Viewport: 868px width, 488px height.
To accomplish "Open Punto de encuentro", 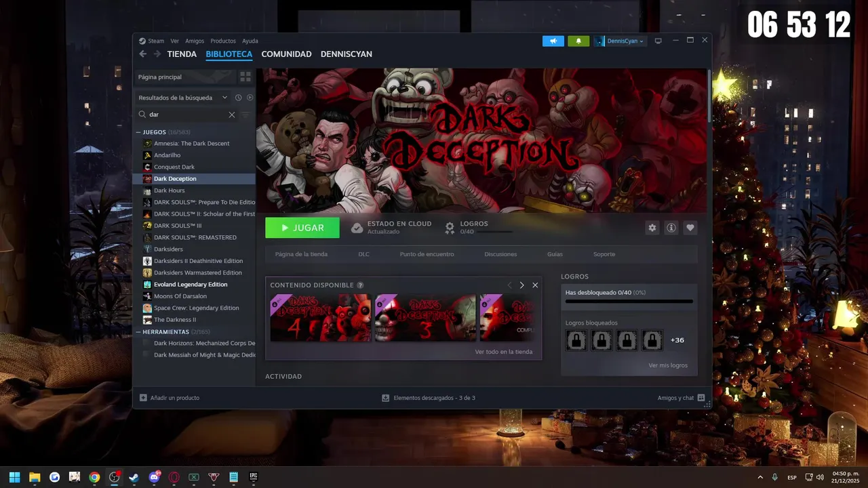I will (427, 254).
